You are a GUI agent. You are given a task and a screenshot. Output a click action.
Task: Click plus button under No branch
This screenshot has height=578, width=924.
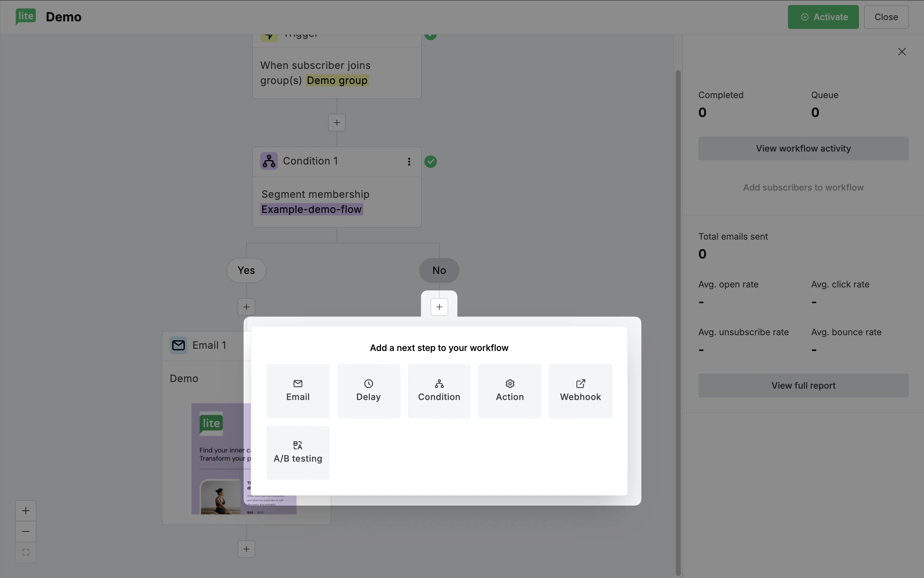439,307
